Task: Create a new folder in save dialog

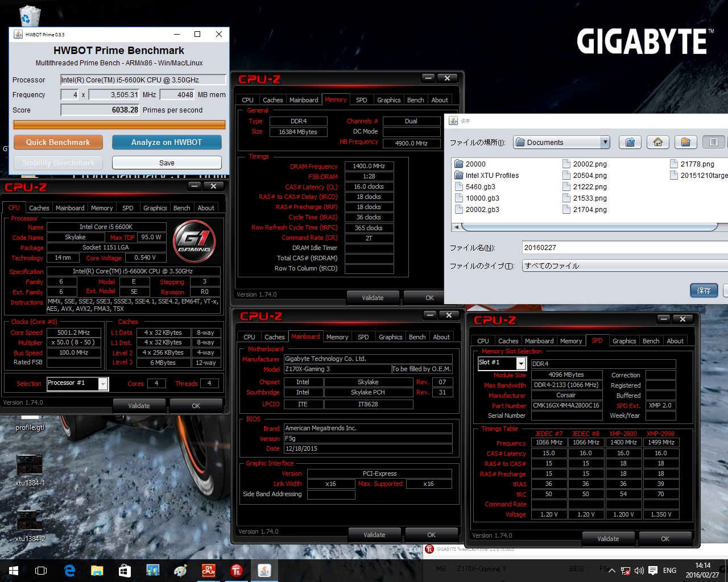Action: (686, 142)
